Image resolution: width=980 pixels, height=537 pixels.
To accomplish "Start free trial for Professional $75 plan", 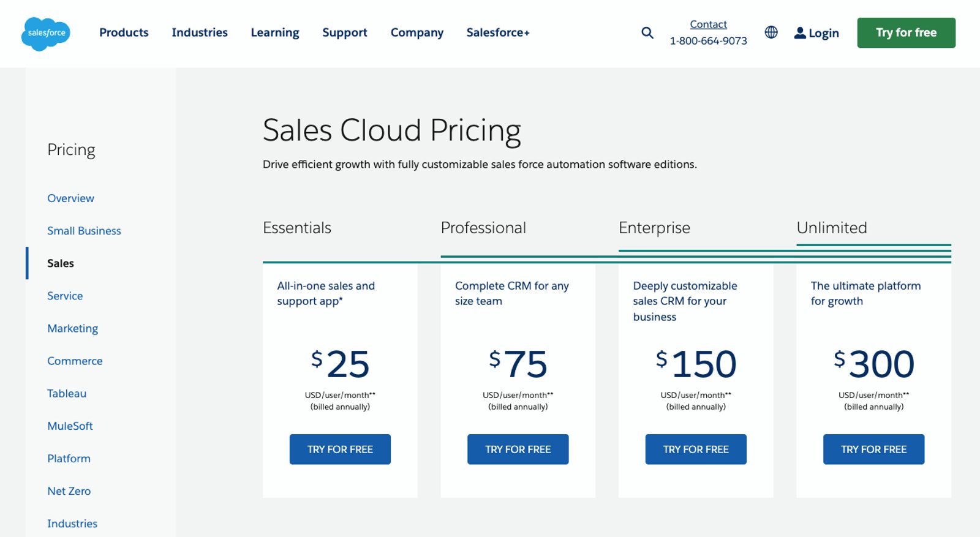I will point(518,449).
